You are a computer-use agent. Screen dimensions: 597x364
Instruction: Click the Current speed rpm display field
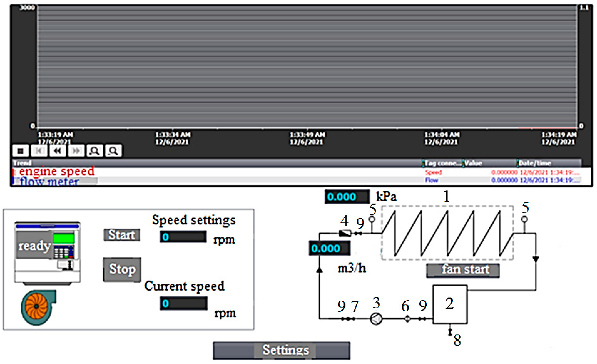[x=184, y=303]
